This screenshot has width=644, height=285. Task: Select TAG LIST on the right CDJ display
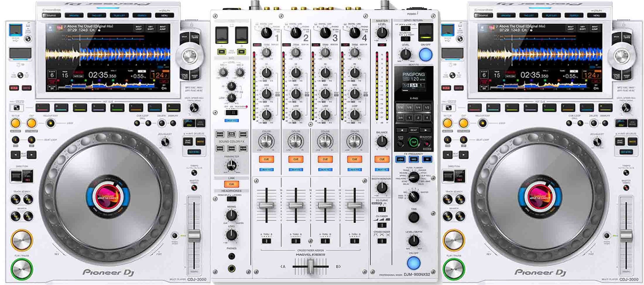[x=529, y=15]
